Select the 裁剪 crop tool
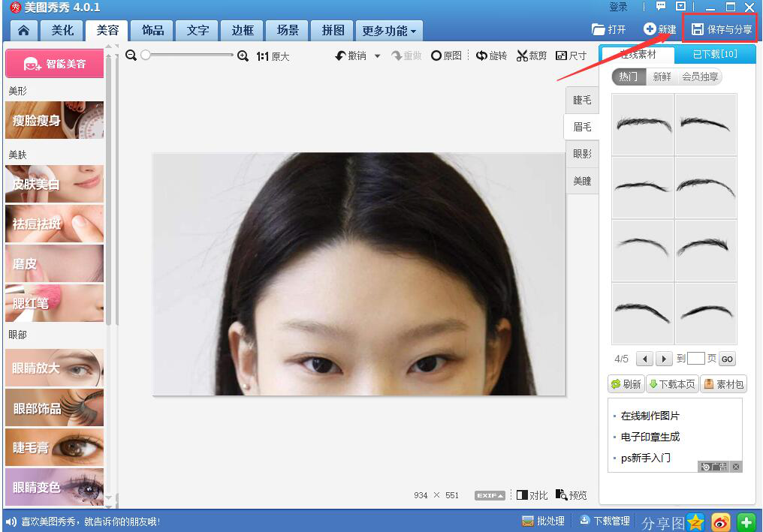This screenshot has width=763, height=532. point(532,56)
